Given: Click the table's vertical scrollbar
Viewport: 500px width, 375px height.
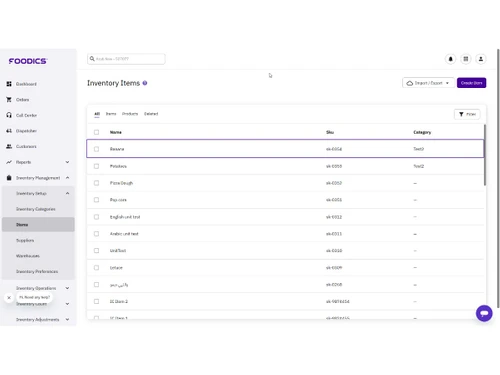Looking at the screenshot, I should point(485,155).
